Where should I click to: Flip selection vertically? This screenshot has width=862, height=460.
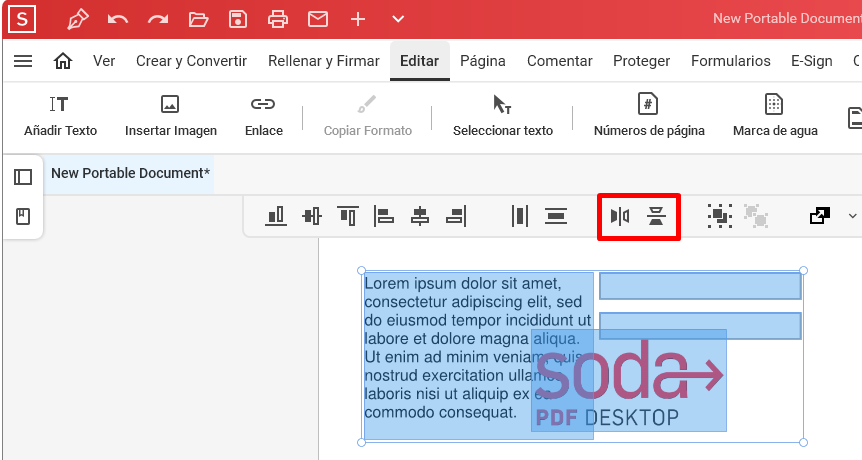pyautogui.click(x=656, y=216)
